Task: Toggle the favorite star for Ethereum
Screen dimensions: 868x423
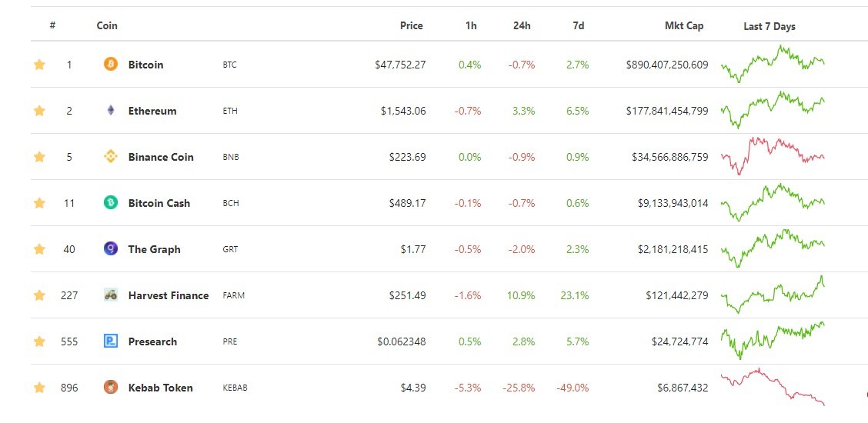Action: 39,111
